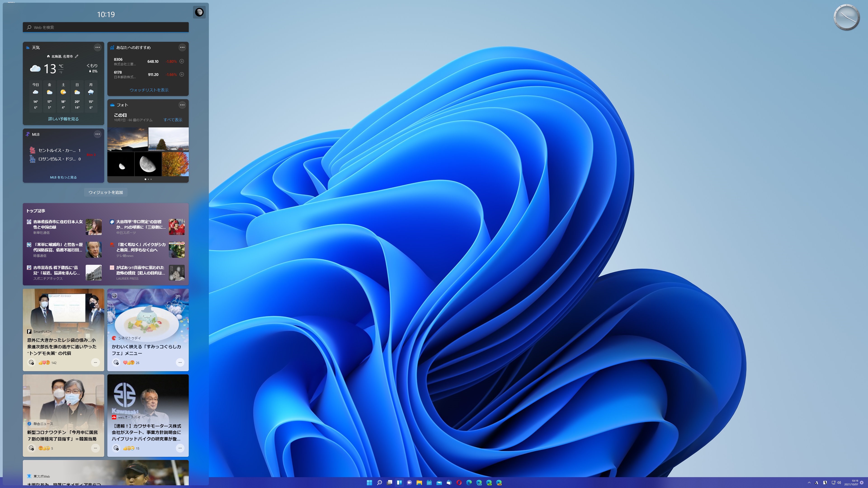
Task: Open MLB をもっと見る link
Action: coord(63,178)
